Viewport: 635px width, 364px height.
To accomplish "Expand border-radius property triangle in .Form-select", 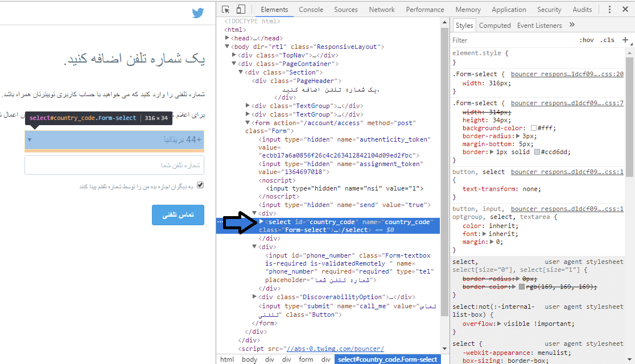I will (518, 136).
